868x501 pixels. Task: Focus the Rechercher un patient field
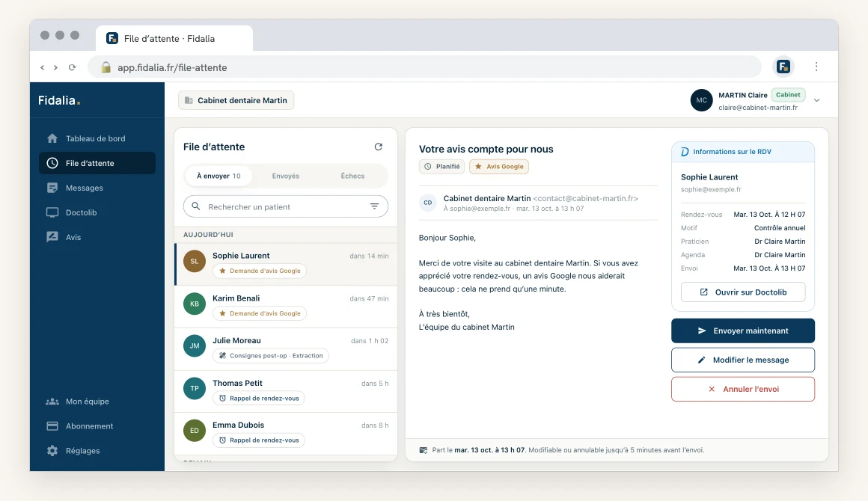pyautogui.click(x=286, y=207)
